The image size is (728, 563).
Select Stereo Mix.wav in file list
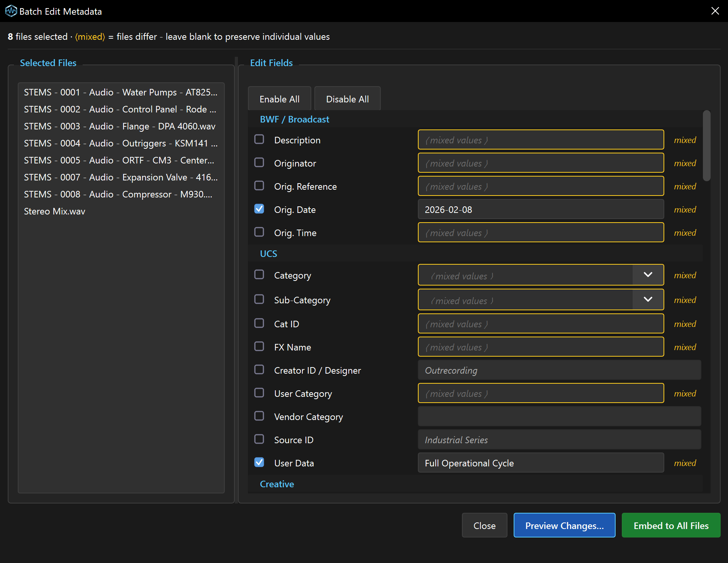point(121,211)
